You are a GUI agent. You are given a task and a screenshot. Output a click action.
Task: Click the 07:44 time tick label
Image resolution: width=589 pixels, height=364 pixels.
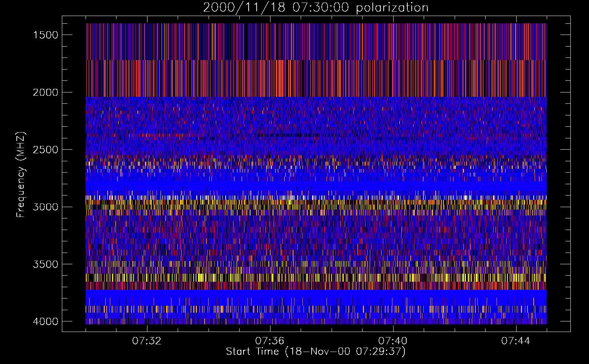click(516, 341)
